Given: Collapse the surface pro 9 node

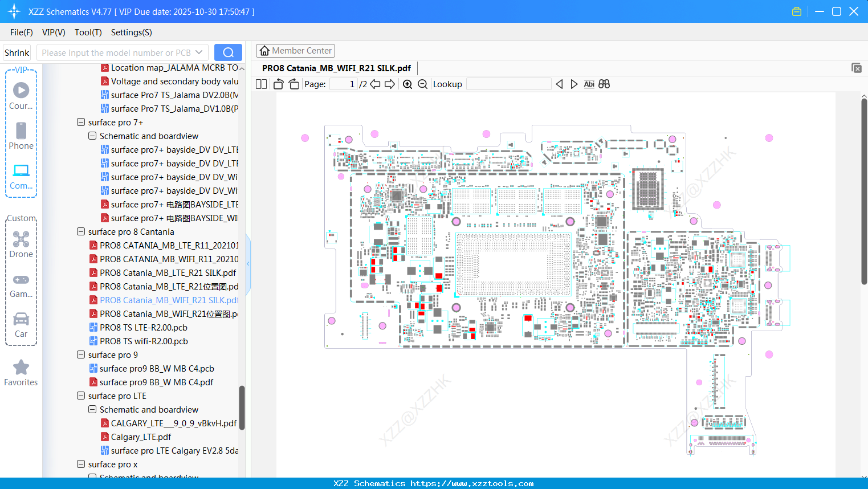Looking at the screenshot, I should point(81,354).
